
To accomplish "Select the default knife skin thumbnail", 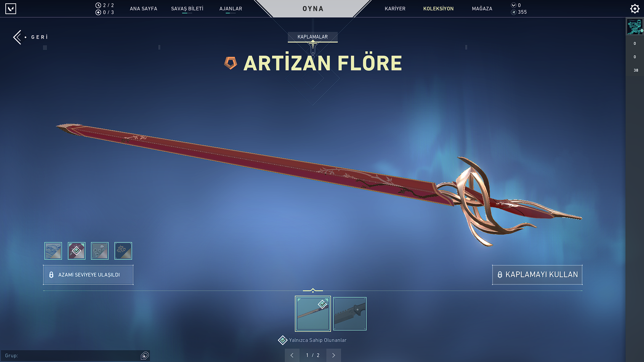I will (x=350, y=314).
